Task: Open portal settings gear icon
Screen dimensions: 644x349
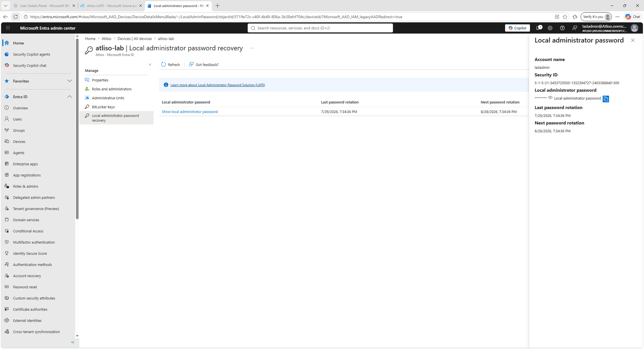Action: coord(550,28)
